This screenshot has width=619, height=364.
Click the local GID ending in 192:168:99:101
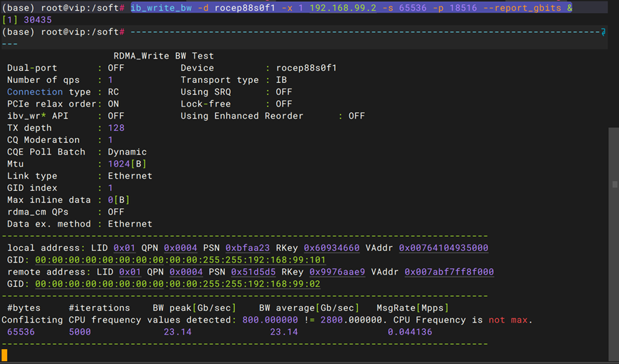[x=180, y=260]
